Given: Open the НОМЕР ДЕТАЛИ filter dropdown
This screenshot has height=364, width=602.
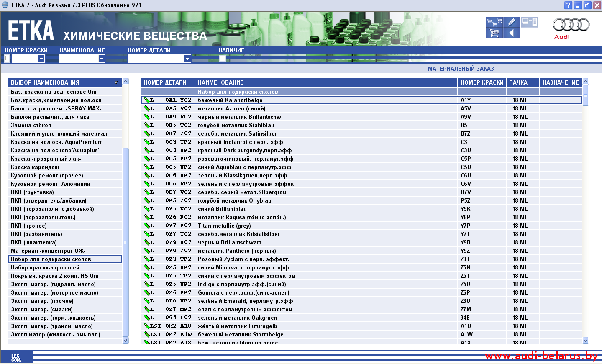Looking at the screenshot, I should [187, 59].
